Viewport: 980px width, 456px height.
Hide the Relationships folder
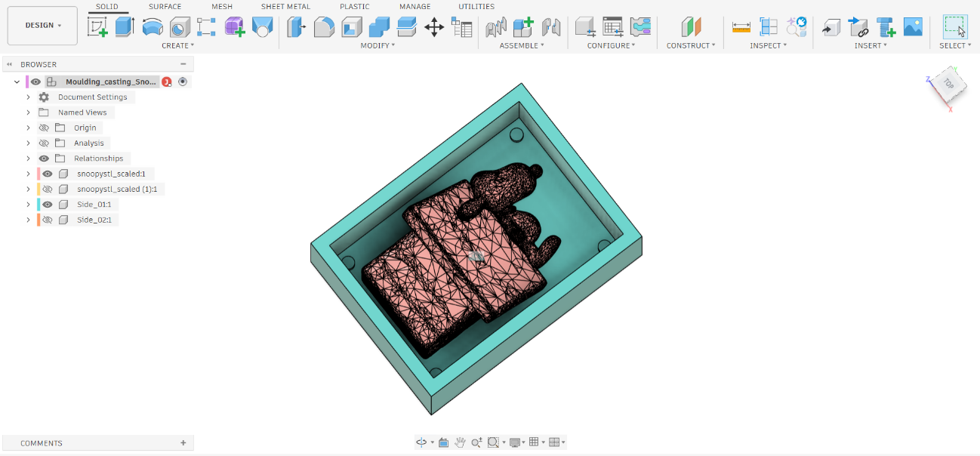coord(44,159)
